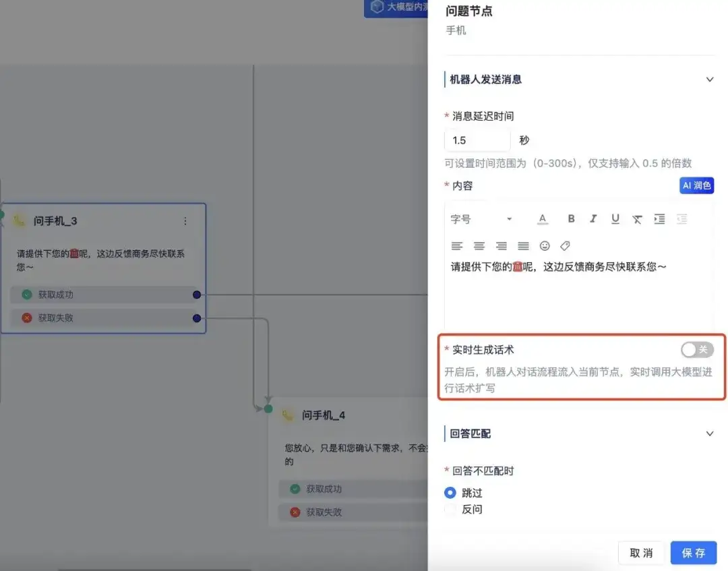
Task: Open the 字号 font size dropdown
Action: pyautogui.click(x=481, y=219)
